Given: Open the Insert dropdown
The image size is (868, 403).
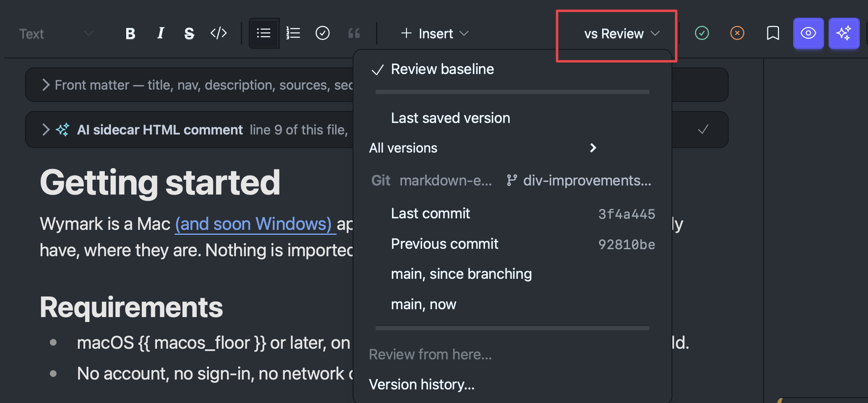Looking at the screenshot, I should 435,33.
